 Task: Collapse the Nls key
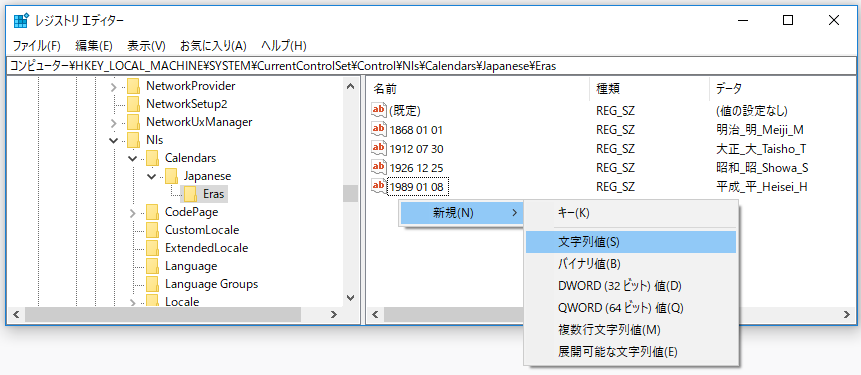(114, 140)
